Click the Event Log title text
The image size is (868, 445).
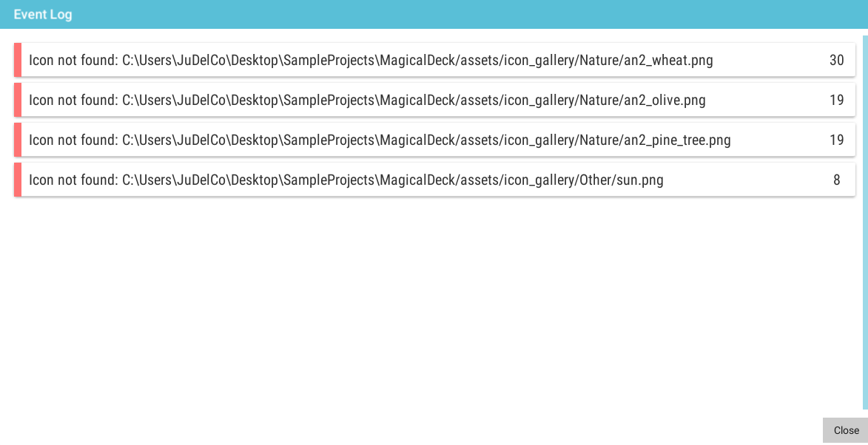43,14
